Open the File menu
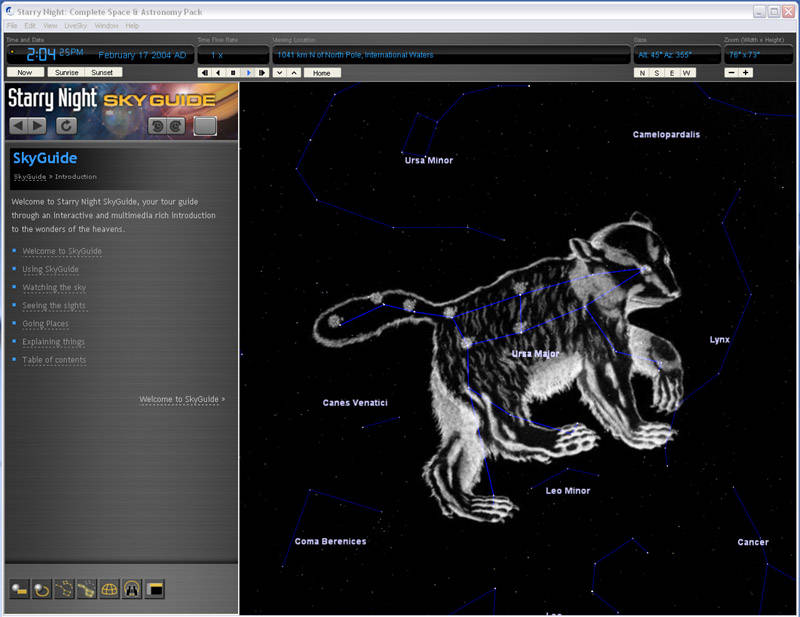Viewport: 800px width, 617px height. tap(12, 26)
